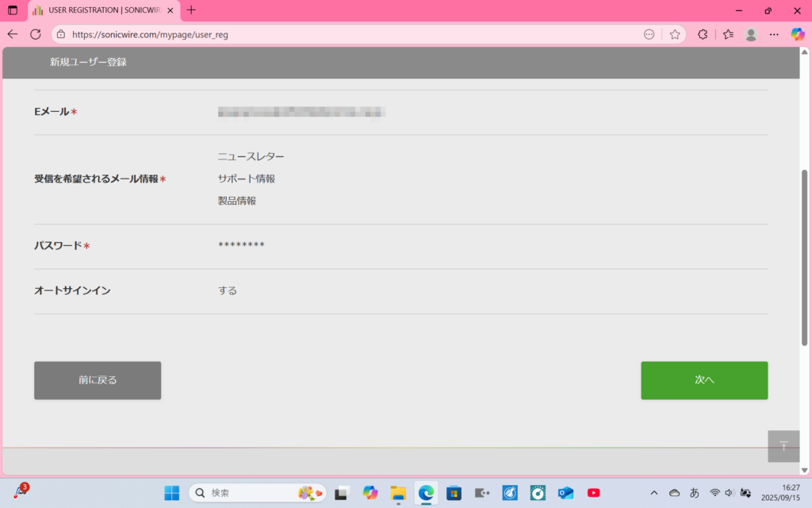Open the tab actions menu icon
The image size is (812, 508).
pos(13,10)
